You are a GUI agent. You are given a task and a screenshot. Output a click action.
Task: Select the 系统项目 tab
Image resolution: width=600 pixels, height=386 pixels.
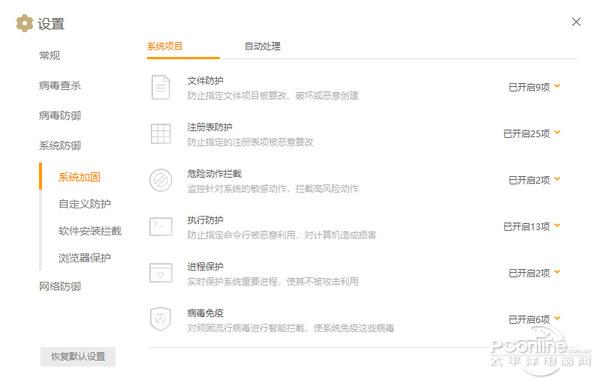[165, 46]
